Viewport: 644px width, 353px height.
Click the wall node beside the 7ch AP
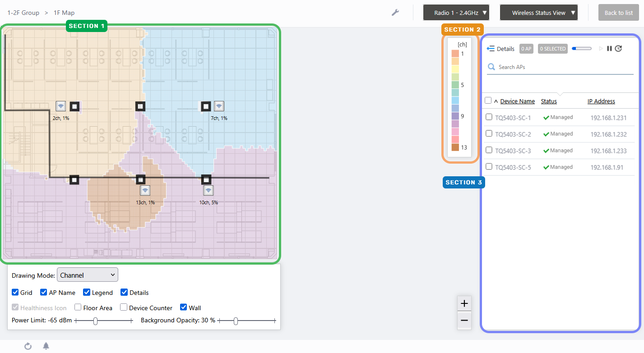coord(206,106)
